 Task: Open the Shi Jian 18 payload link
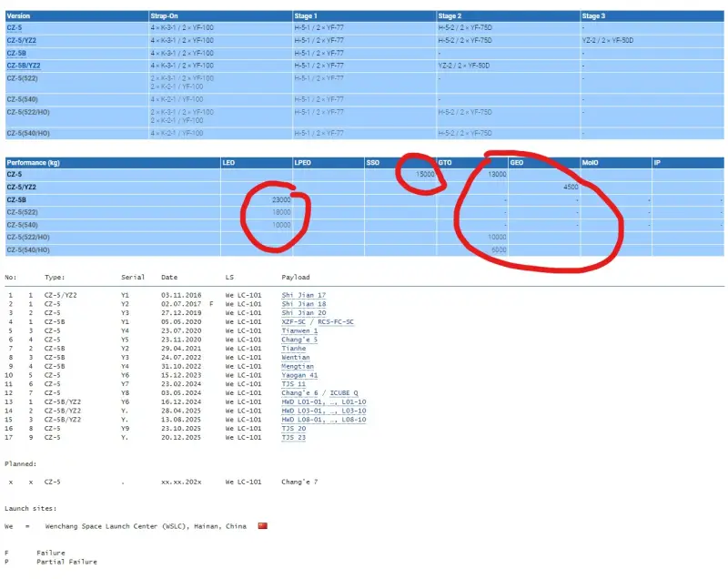pos(303,305)
